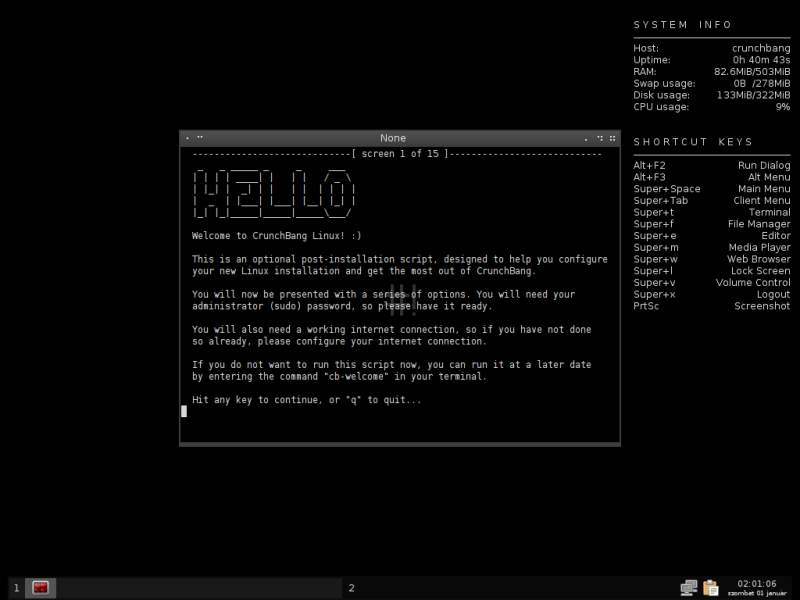
Task: Click the 'Client Menu' label
Action: click(x=762, y=201)
